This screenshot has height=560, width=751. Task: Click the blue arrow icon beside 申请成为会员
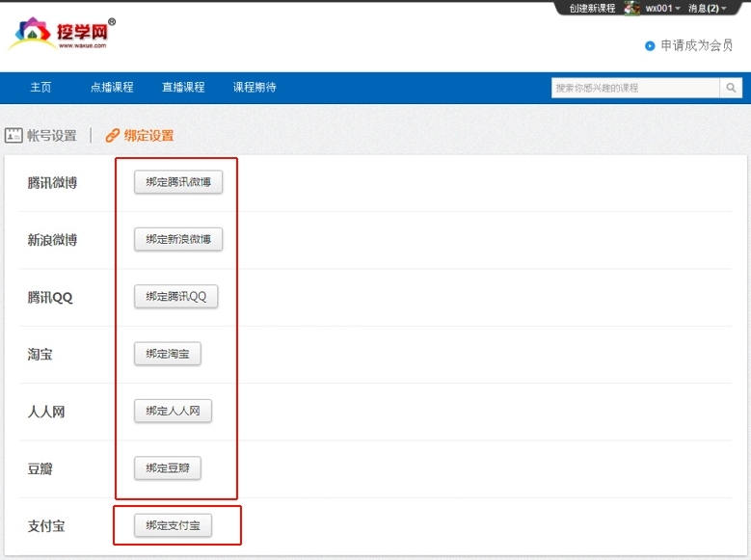(x=650, y=46)
